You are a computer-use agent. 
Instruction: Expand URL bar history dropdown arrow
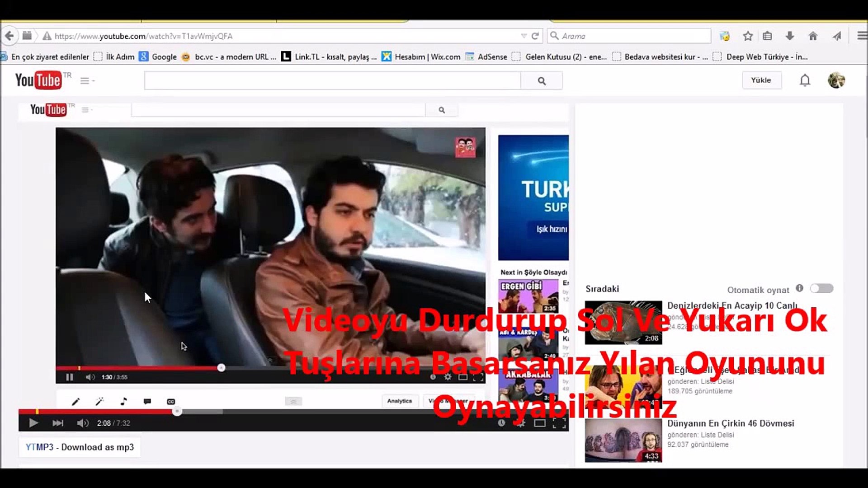524,36
